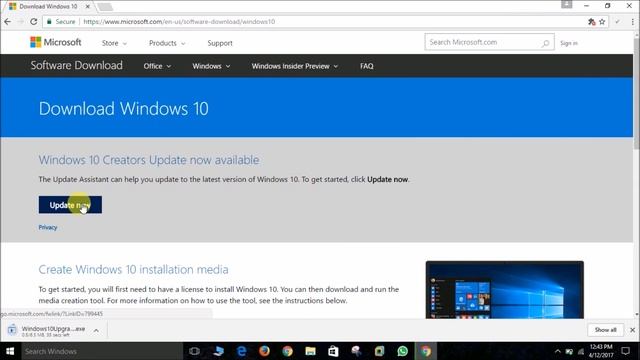Viewport: 640px width, 360px height.
Task: Open File Explorer from the taskbar
Action: coord(311,351)
